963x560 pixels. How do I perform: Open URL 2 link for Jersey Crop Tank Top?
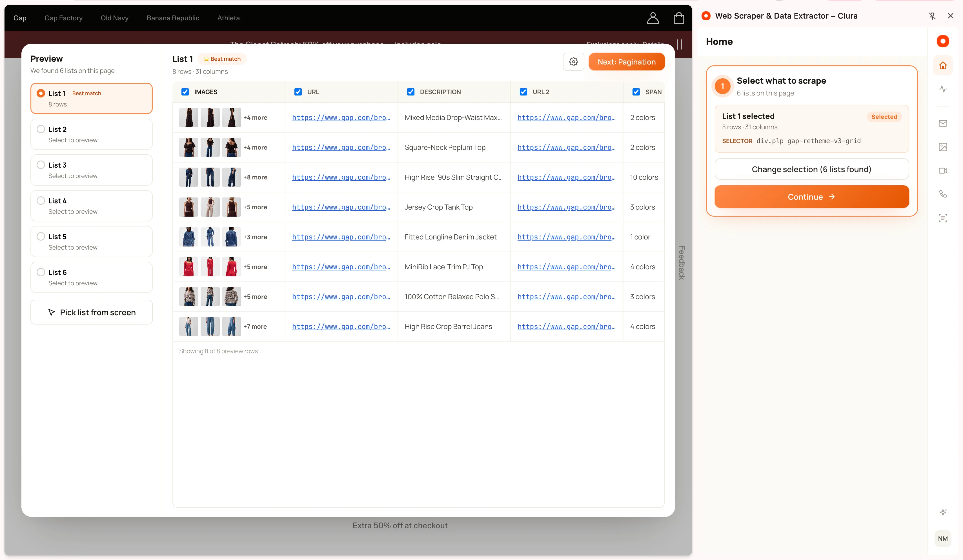[566, 207]
